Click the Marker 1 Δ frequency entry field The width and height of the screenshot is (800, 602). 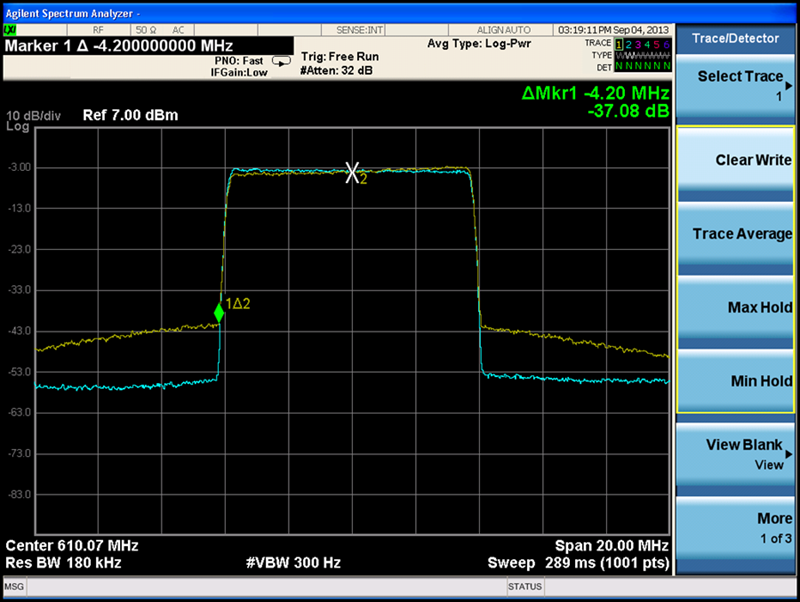coord(148,46)
